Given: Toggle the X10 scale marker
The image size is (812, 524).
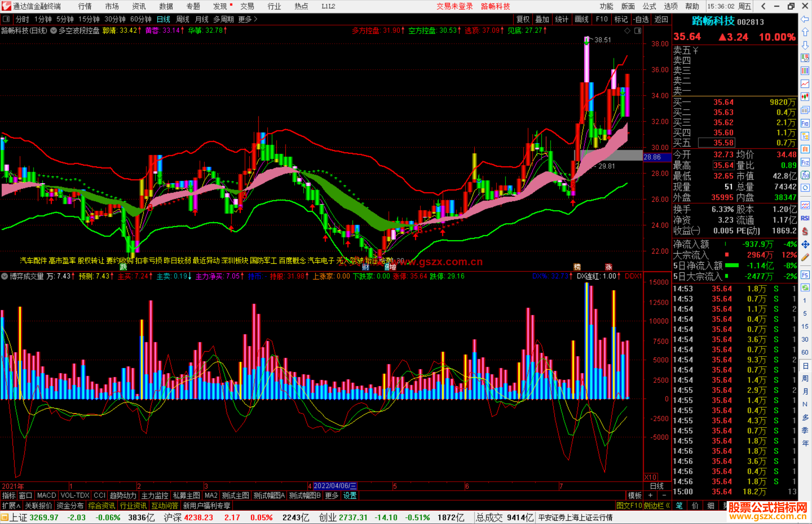Looking at the screenshot, I should pyautogui.click(x=651, y=477).
